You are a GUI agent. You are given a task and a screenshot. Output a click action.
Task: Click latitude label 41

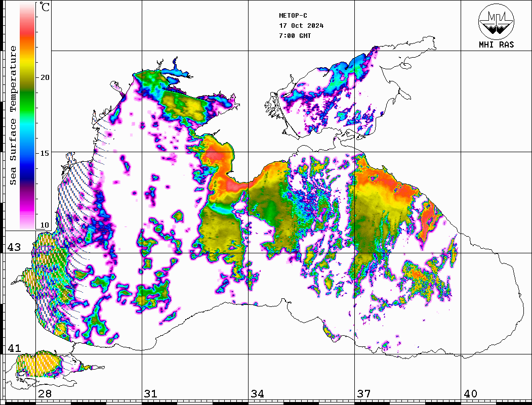(14, 348)
